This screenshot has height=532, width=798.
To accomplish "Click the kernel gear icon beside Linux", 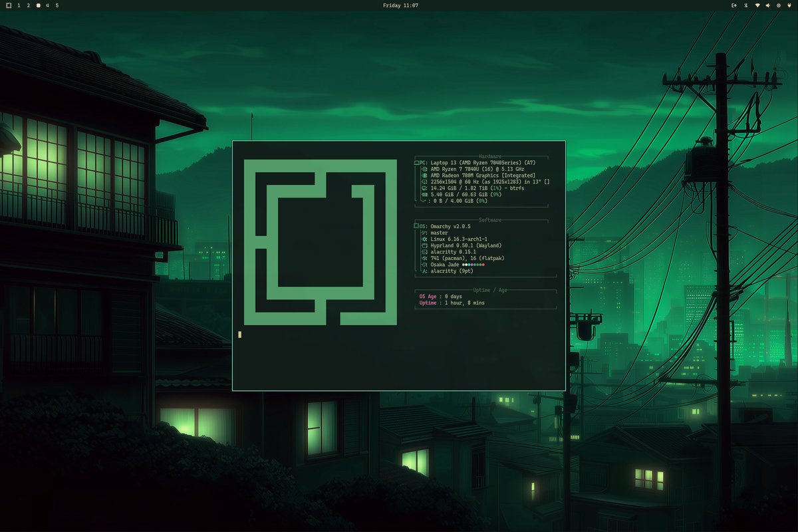I will [425, 239].
